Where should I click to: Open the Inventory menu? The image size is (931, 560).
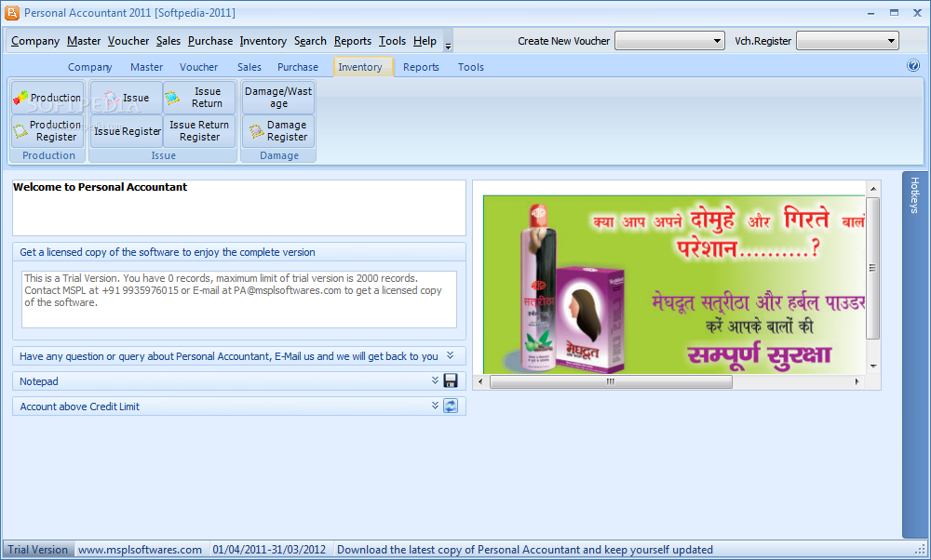[x=263, y=41]
